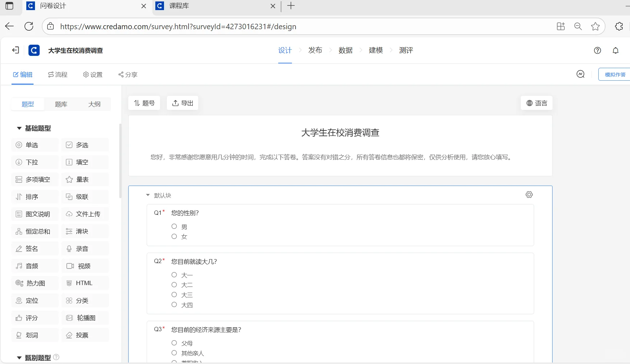Screen dimensions: 630x364
Task: Select 男 for the gender question Q1
Action: click(x=174, y=226)
